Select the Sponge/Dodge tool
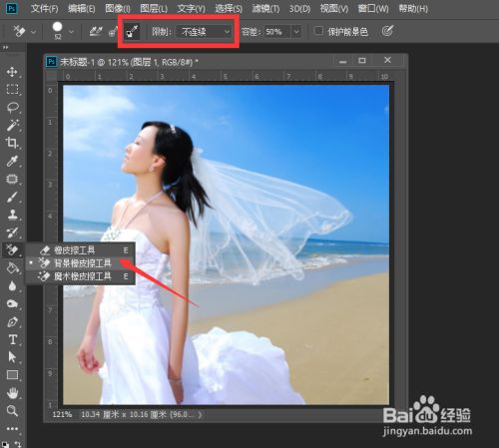499x448 pixels. [x=12, y=303]
